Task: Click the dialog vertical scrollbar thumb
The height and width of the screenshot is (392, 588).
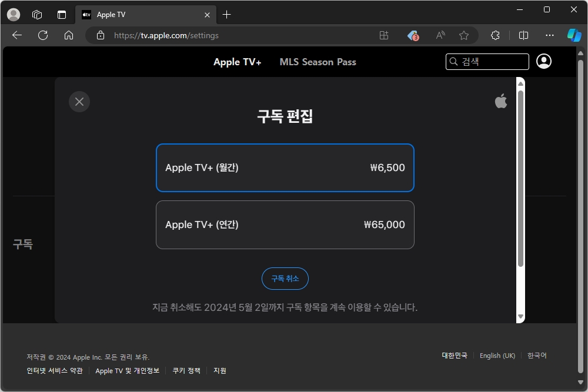Action: point(520,179)
